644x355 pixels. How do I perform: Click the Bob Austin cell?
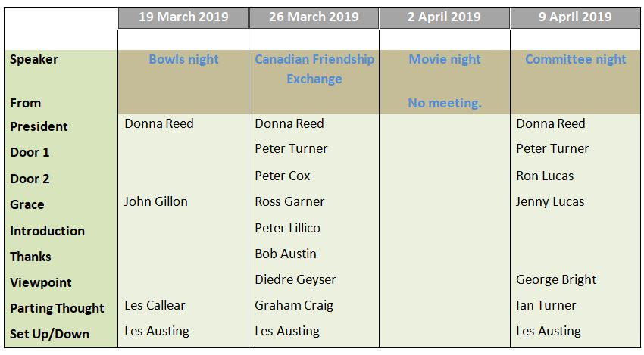[286, 254]
